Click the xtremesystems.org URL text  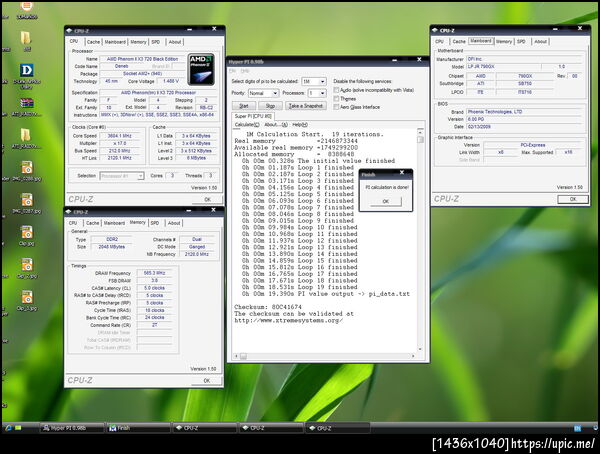point(288,320)
